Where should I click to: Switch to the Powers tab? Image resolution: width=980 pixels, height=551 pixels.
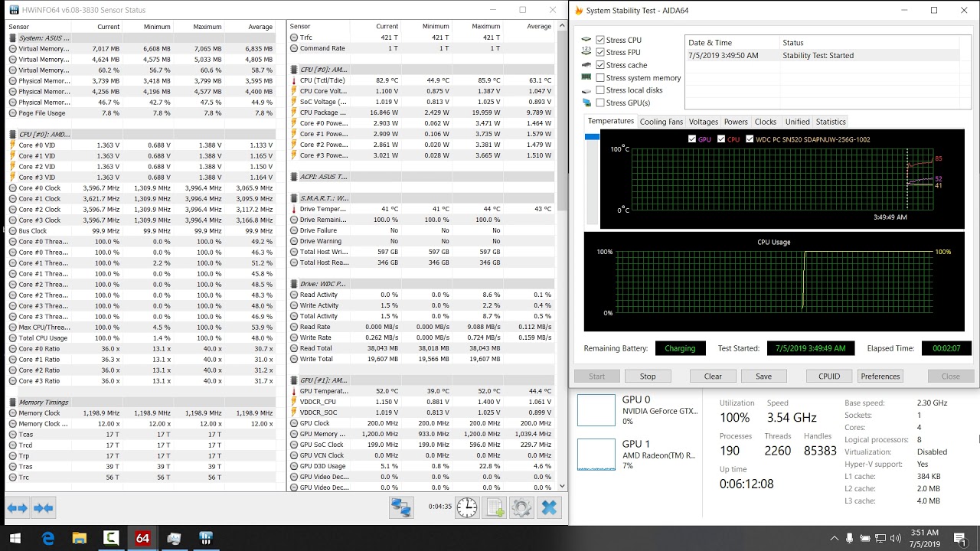click(x=736, y=122)
